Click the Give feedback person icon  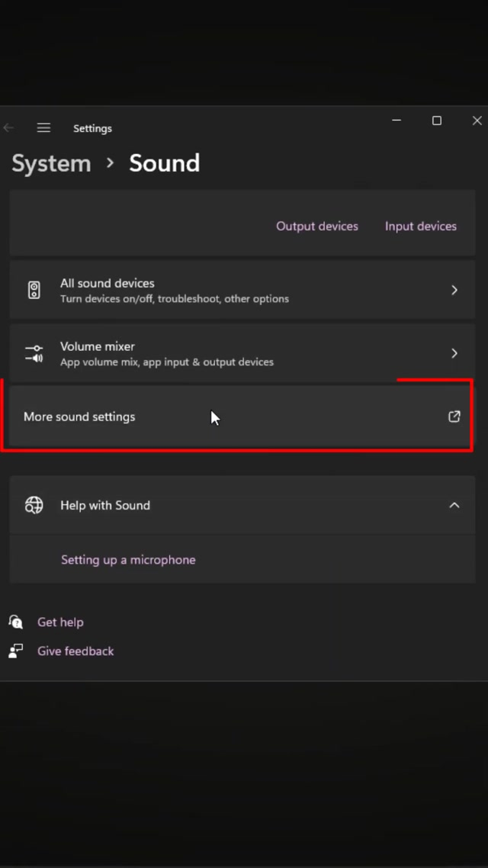coord(16,651)
